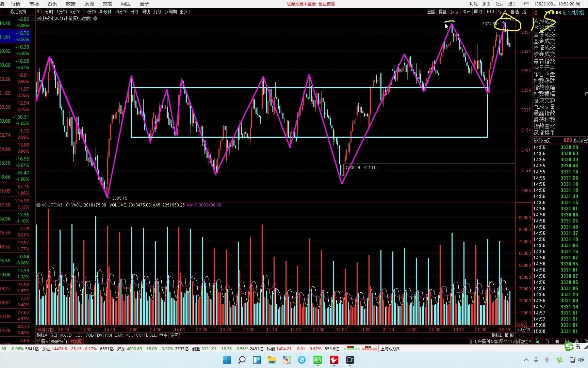This screenshot has width=588, height=368.
Task: Click the G marker beside 399006
Action: pyautogui.click(x=536, y=13)
